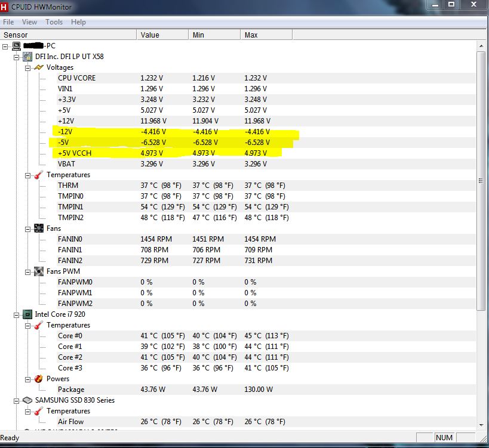The height and width of the screenshot is (448, 489).
Task: Click the motherboard icon beside DFI LP UT X58
Action: tap(27, 57)
